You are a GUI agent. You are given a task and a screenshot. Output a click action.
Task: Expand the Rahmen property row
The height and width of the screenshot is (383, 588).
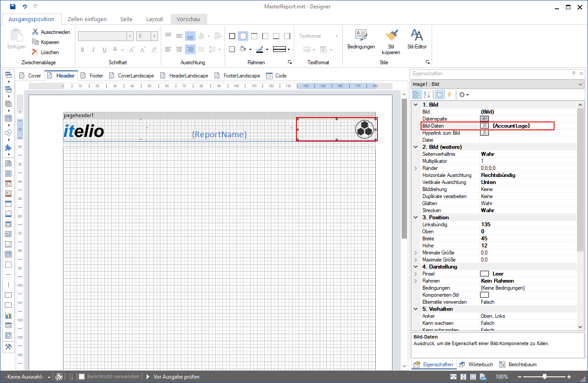pos(416,281)
